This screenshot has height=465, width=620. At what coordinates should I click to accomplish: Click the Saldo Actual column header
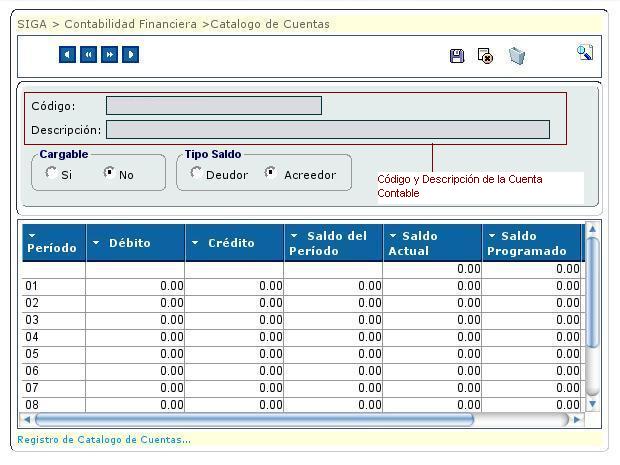431,243
